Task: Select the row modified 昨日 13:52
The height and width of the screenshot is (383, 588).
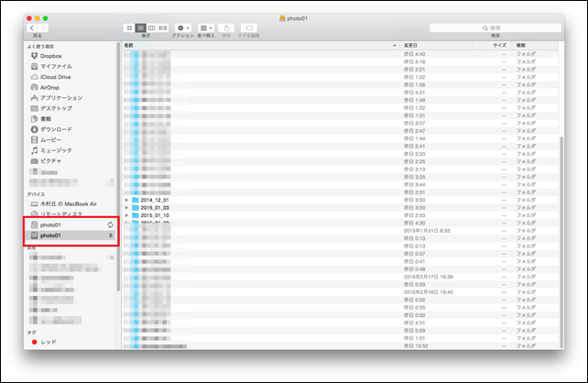Action: click(340, 345)
